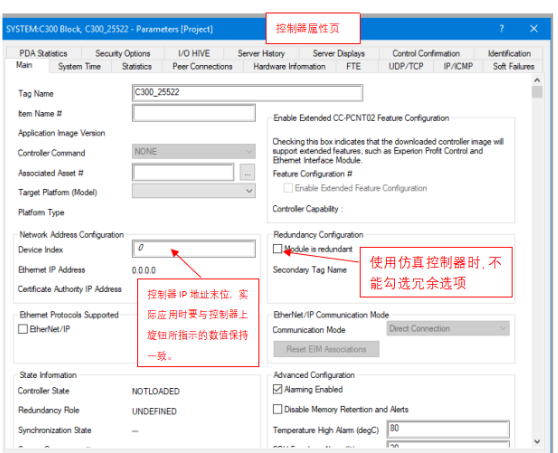Check the Module is redundant box
Viewport: 558px width, 453px height.
coord(278,248)
